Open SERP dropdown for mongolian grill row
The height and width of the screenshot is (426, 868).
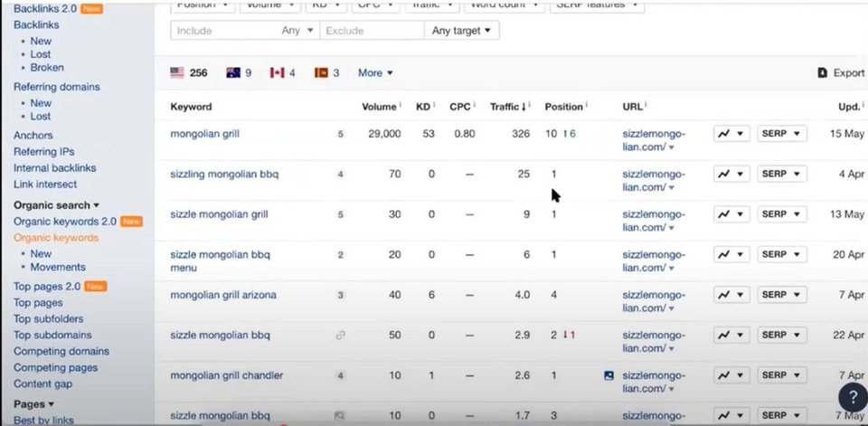781,134
